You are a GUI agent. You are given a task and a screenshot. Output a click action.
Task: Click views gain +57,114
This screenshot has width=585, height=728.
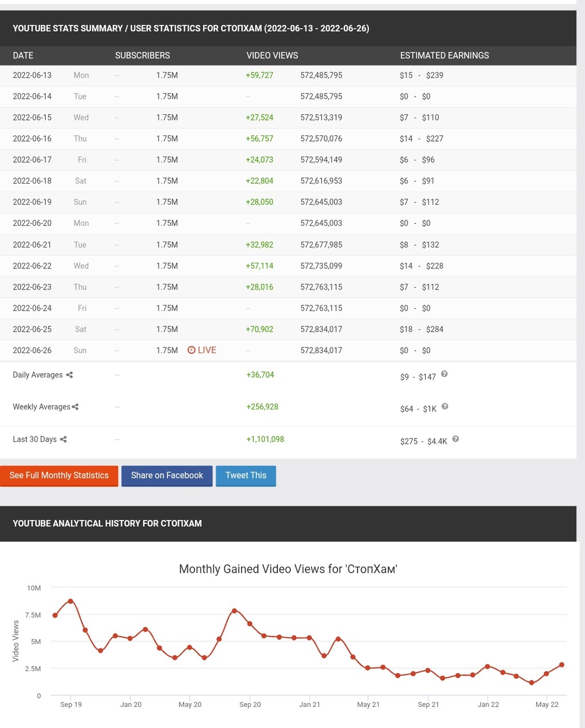(x=260, y=266)
